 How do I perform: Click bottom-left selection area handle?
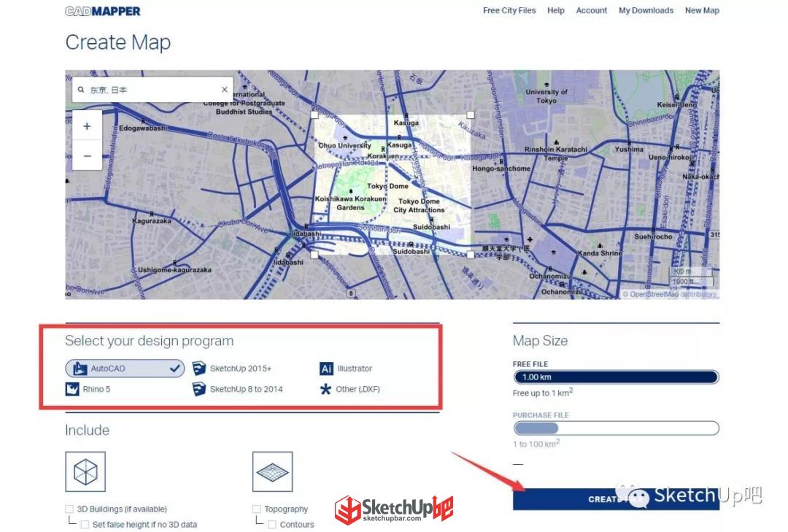coord(314,255)
